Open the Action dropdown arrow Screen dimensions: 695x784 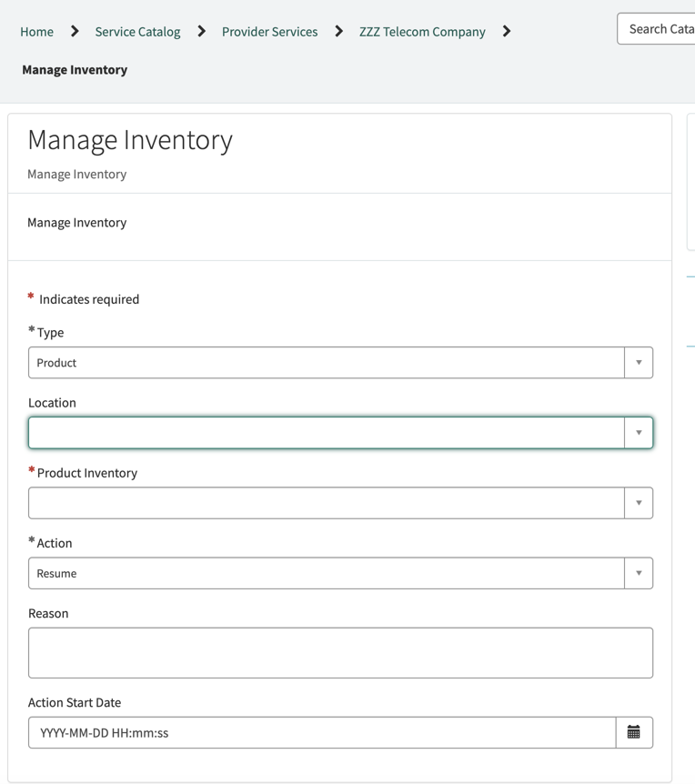639,573
